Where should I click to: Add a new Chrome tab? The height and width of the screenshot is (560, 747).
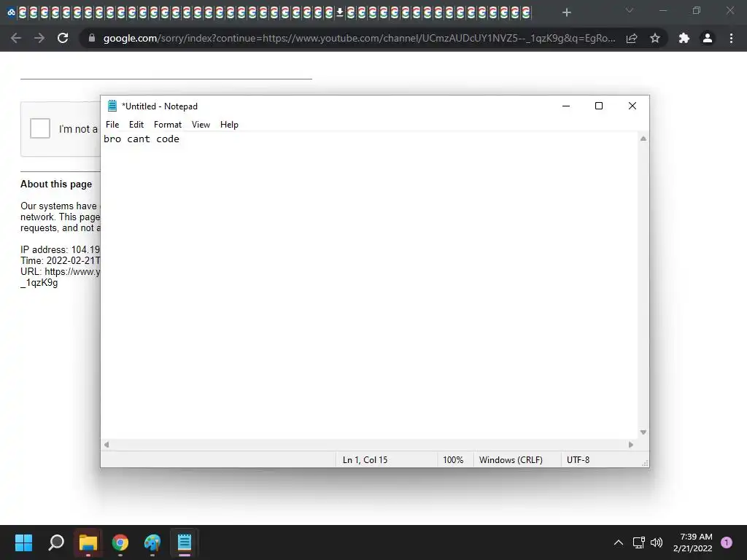566,12
